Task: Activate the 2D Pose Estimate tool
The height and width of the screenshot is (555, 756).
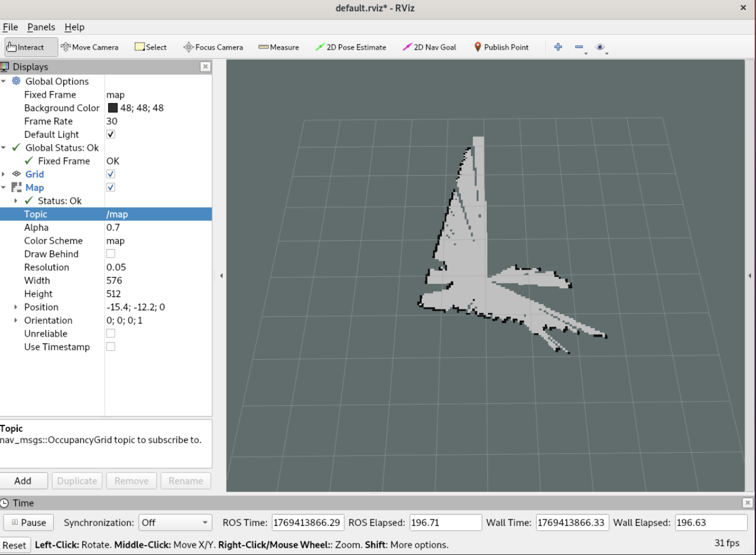Action: [351, 47]
